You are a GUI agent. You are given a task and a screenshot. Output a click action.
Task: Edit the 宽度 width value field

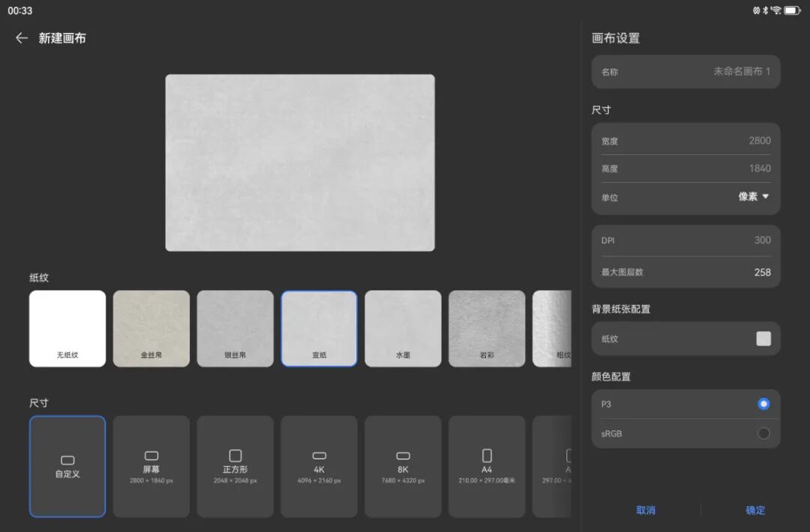686,140
